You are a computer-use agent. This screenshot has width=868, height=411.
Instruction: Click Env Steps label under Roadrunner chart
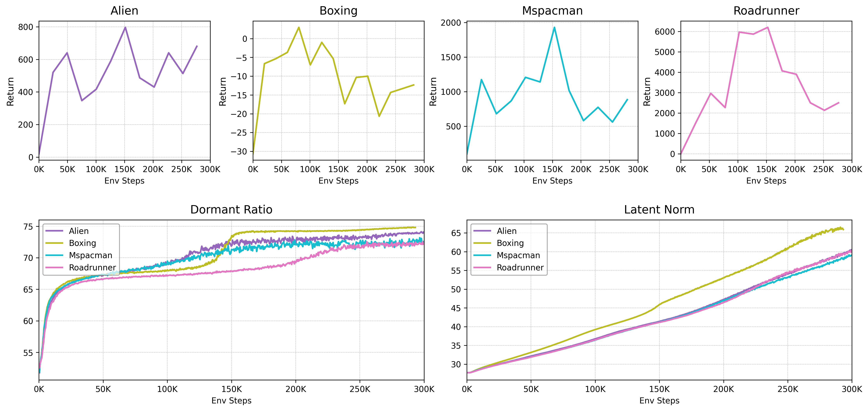766,181
